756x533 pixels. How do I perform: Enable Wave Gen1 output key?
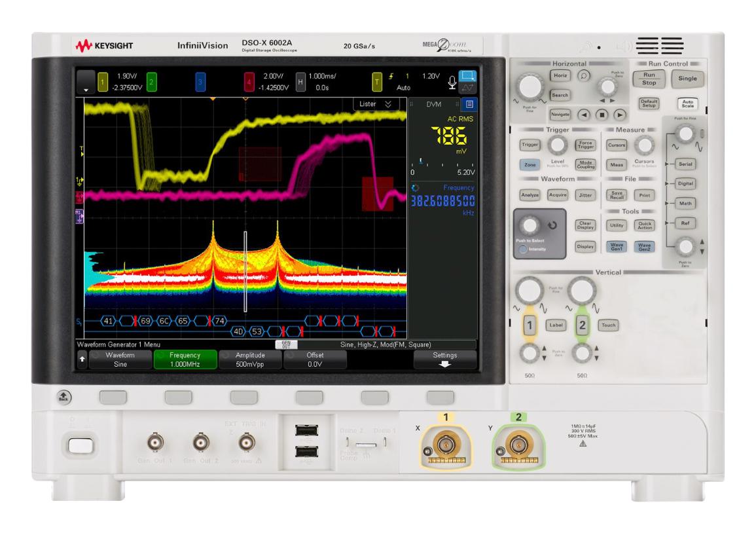pos(617,246)
